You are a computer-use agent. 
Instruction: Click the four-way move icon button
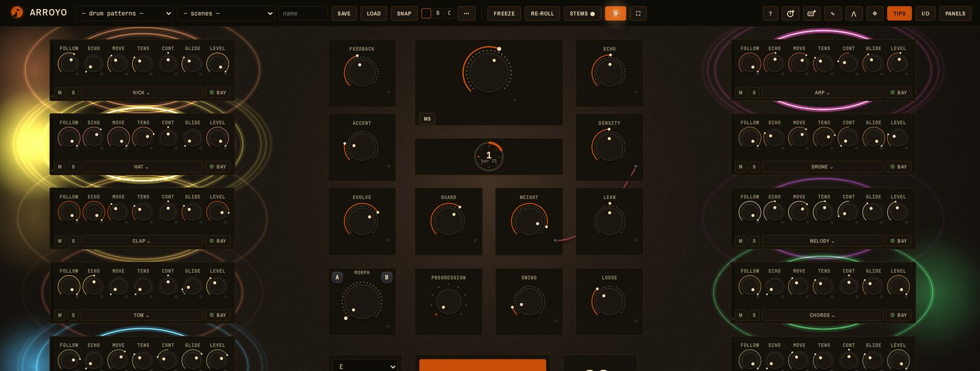[x=874, y=13]
